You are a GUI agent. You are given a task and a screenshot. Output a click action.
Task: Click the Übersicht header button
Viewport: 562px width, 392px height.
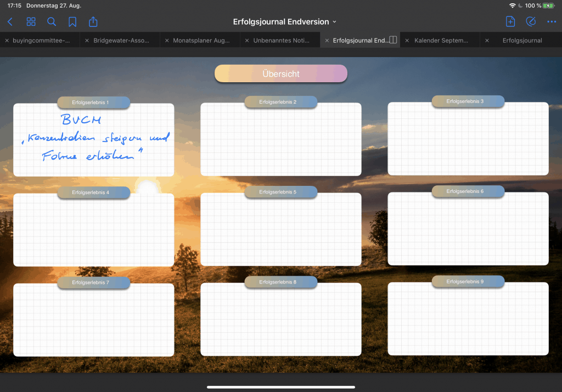[280, 73]
